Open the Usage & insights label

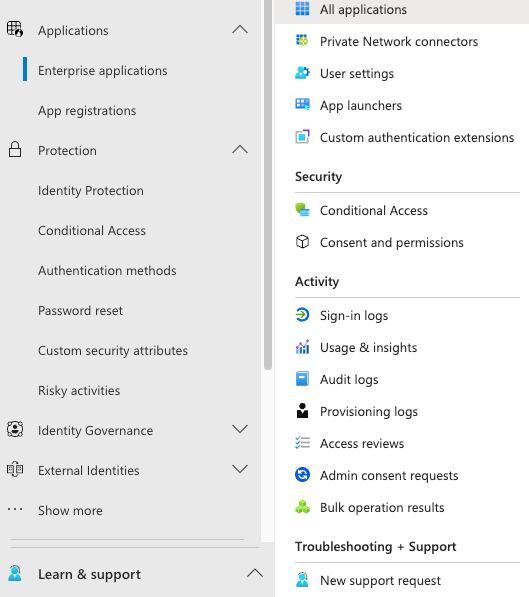point(368,347)
